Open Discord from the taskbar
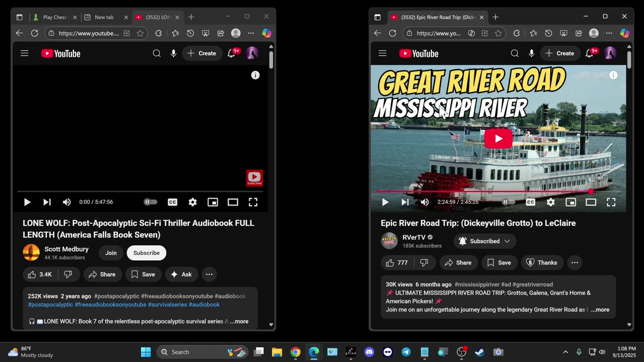This screenshot has width=644, height=362. [x=369, y=352]
